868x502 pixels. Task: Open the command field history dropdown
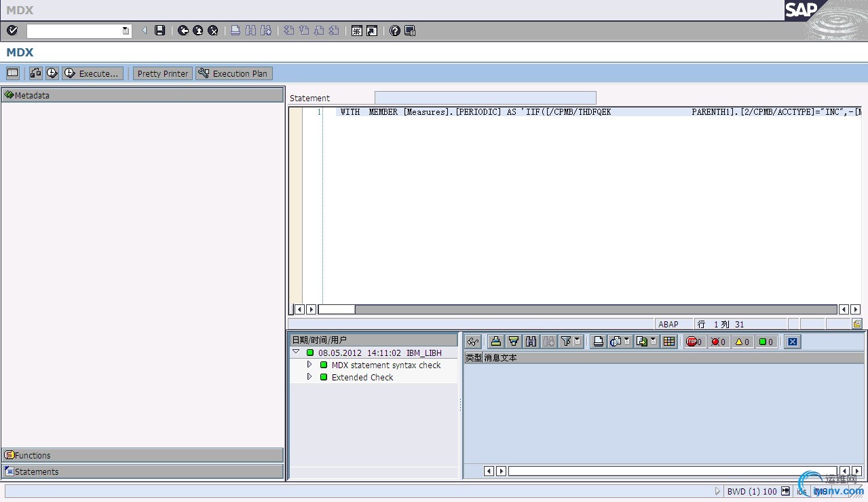[x=126, y=31]
